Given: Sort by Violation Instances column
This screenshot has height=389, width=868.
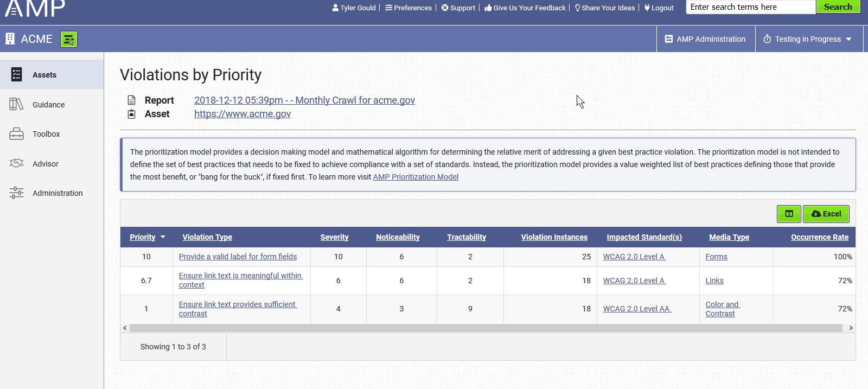Looking at the screenshot, I should 554,237.
